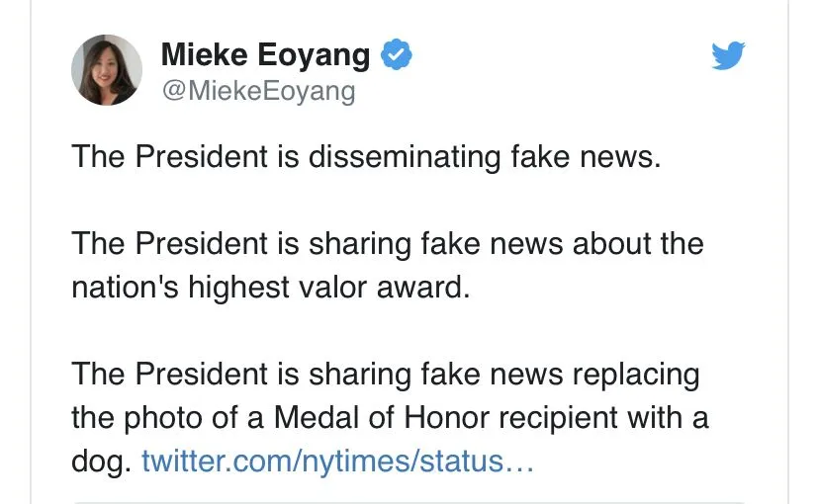Click the sentence about disseminating fake news
Image resolution: width=819 pixels, height=504 pixels.
click(365, 157)
